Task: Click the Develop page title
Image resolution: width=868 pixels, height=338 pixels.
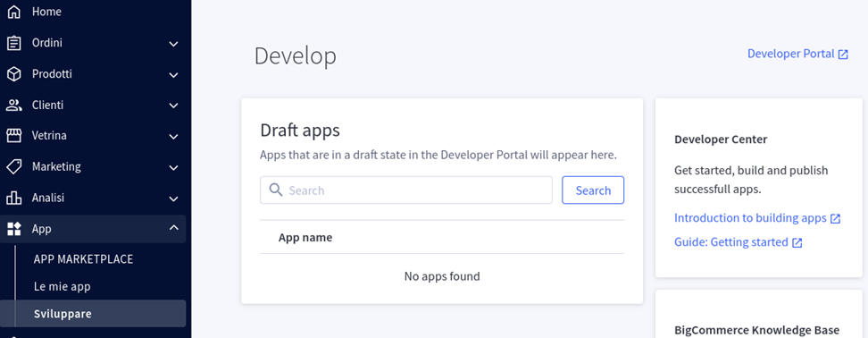Action: [x=295, y=56]
